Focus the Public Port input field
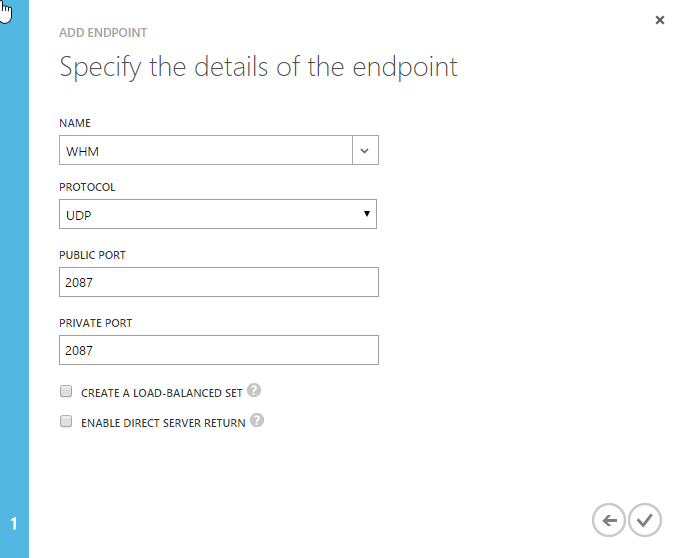The width and height of the screenshot is (679, 558). (218, 282)
